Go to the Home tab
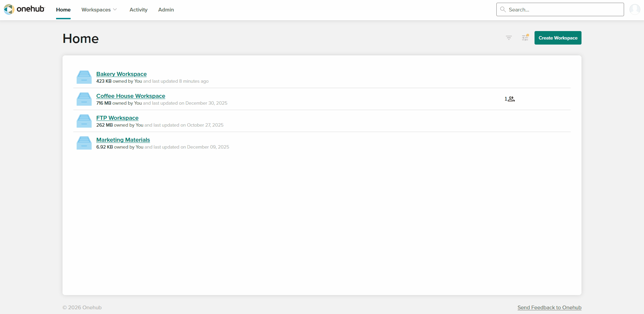The height and width of the screenshot is (314, 644). point(63,10)
